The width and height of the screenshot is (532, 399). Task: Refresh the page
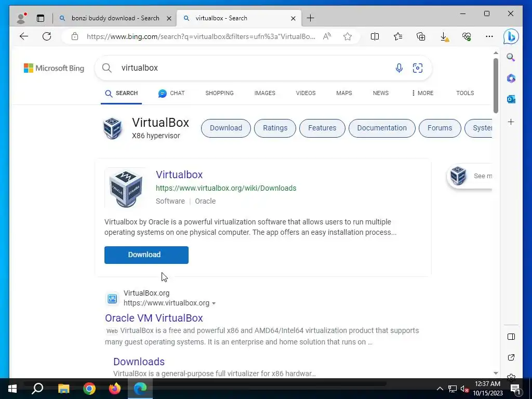pos(47,36)
